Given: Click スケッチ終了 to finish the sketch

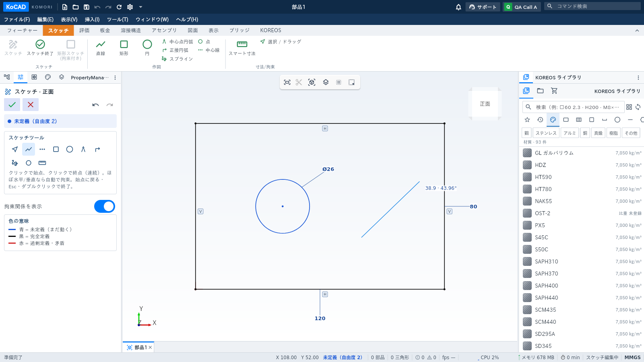Looking at the screenshot, I should pyautogui.click(x=40, y=48).
